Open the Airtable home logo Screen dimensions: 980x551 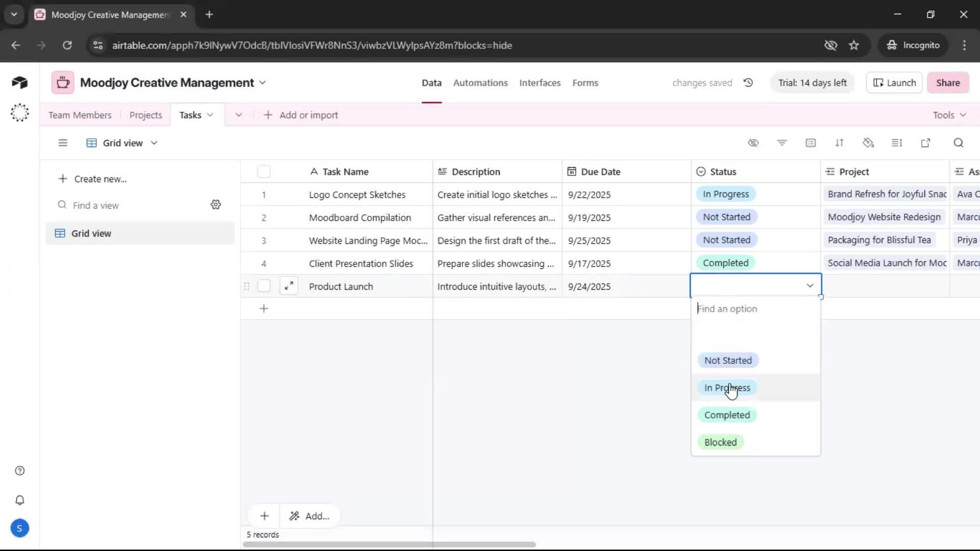tap(19, 83)
